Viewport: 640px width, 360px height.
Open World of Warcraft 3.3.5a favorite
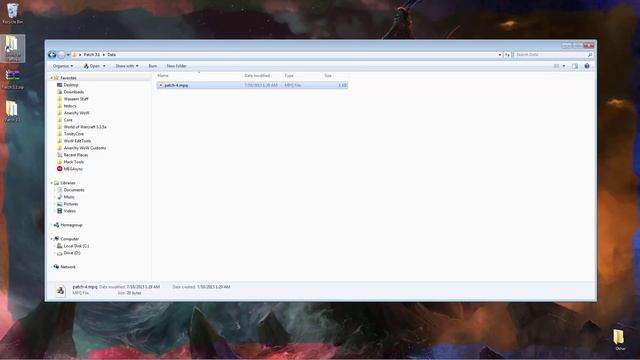(x=85, y=127)
